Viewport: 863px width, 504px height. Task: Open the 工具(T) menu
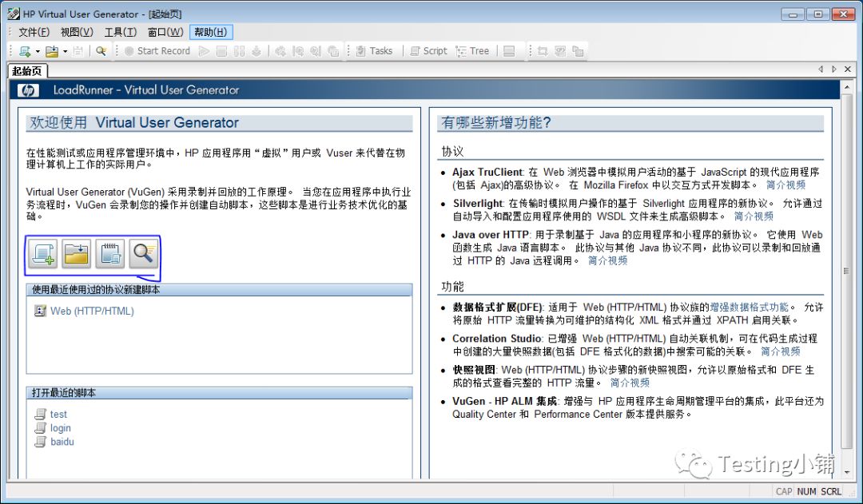(121, 33)
